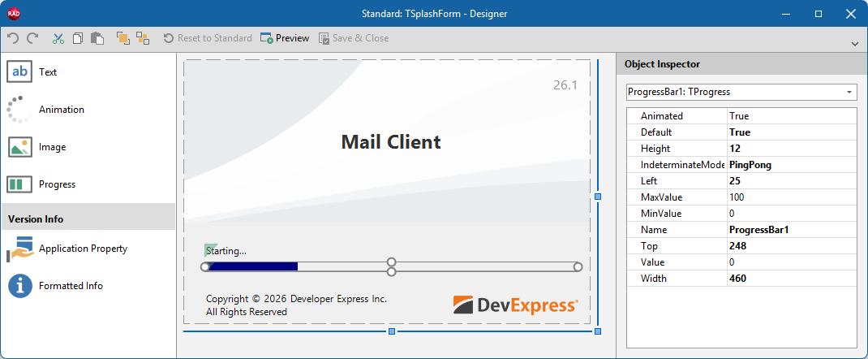
Task: Click the Send to Back icon
Action: coord(143,38)
